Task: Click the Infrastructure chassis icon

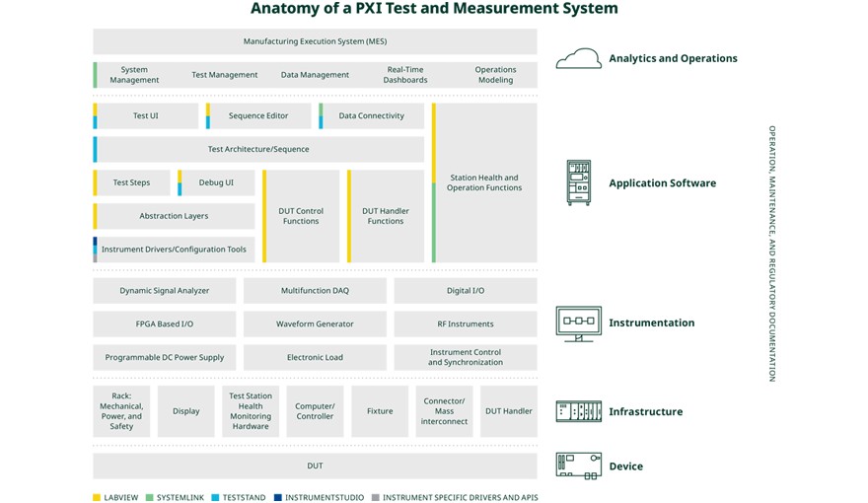Action: click(578, 411)
